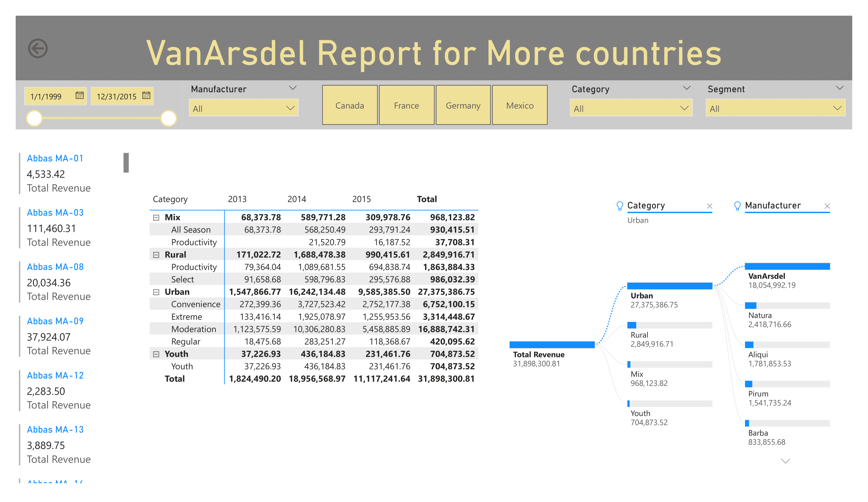Open the start date calendar picker
Viewport: 868px width, 502px height.
point(80,95)
